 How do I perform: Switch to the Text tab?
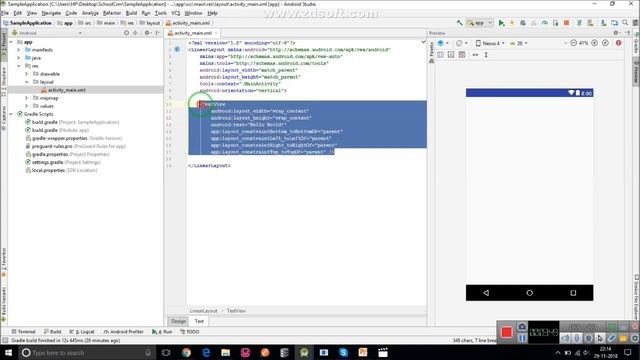click(x=199, y=321)
